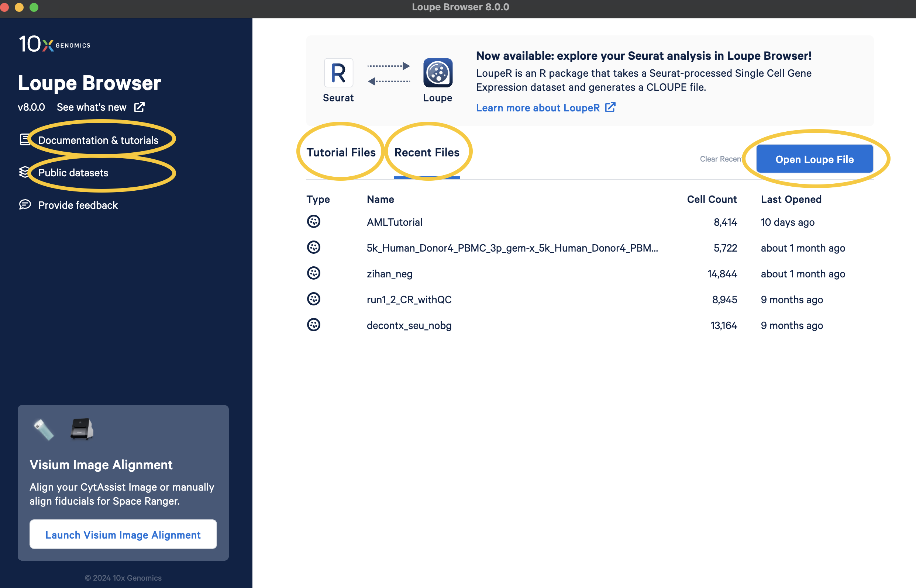Switch to the Tutorial Files tab
Viewport: 916px width, 588px height.
(x=341, y=152)
